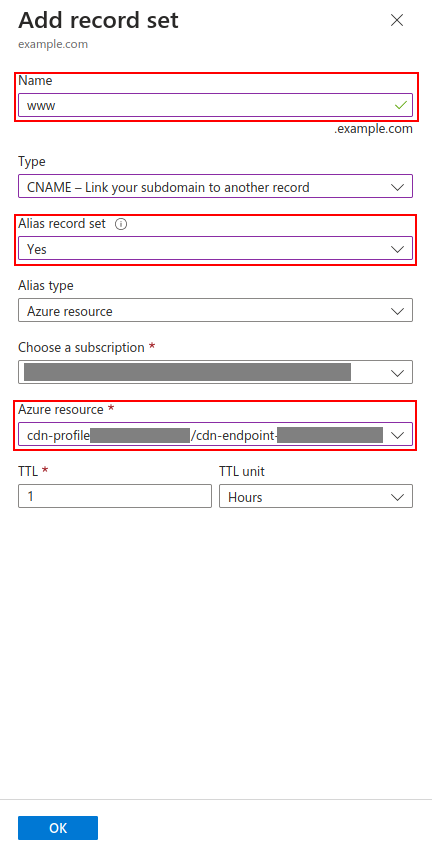Change the Alias record set value from Yes

[x=215, y=248]
